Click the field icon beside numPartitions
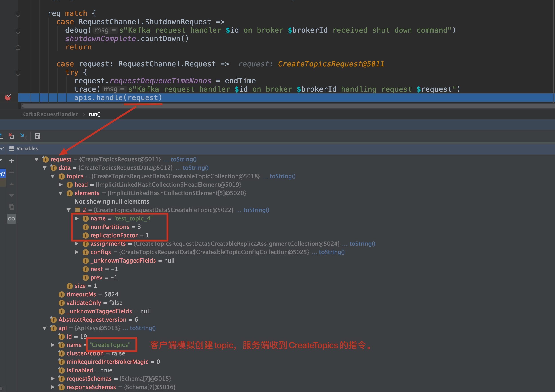Image resolution: width=555 pixels, height=392 pixels. pyautogui.click(x=86, y=227)
